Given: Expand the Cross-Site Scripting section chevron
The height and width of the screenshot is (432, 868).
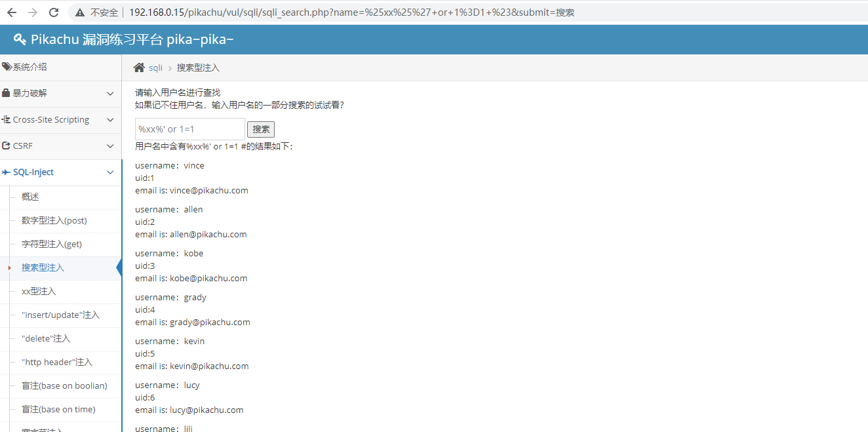Looking at the screenshot, I should 110,120.
